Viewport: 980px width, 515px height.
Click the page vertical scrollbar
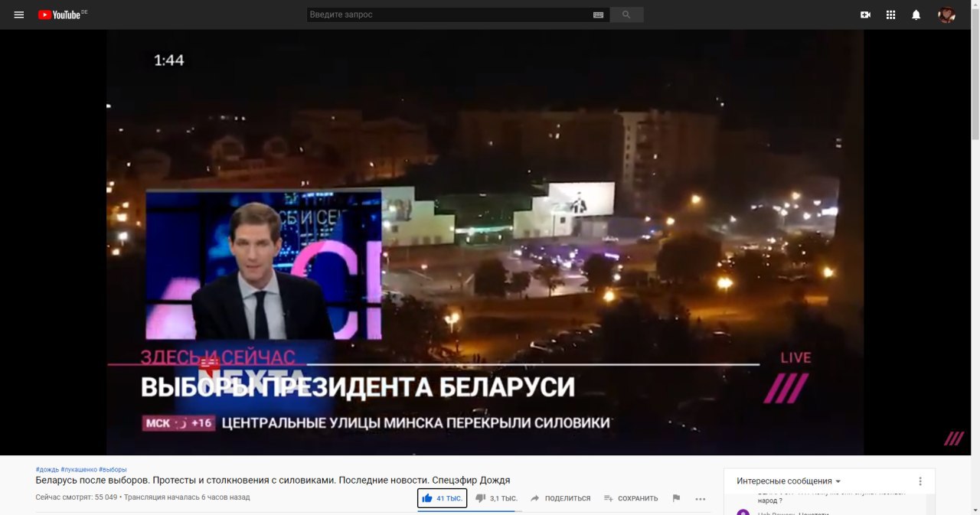pyautogui.click(x=975, y=73)
